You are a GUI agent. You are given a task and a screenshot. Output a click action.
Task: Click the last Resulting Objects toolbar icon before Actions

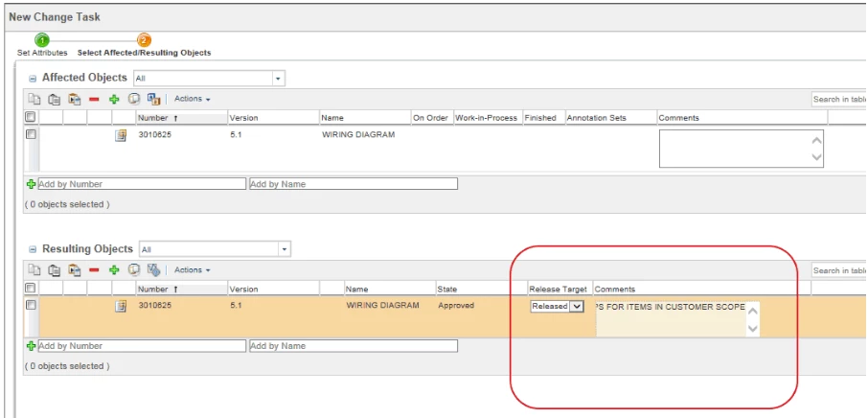[x=153, y=270]
